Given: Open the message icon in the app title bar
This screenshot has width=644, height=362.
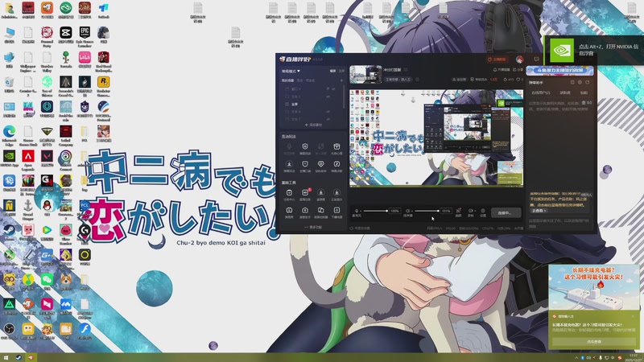Looking at the screenshot, I should click(536, 59).
